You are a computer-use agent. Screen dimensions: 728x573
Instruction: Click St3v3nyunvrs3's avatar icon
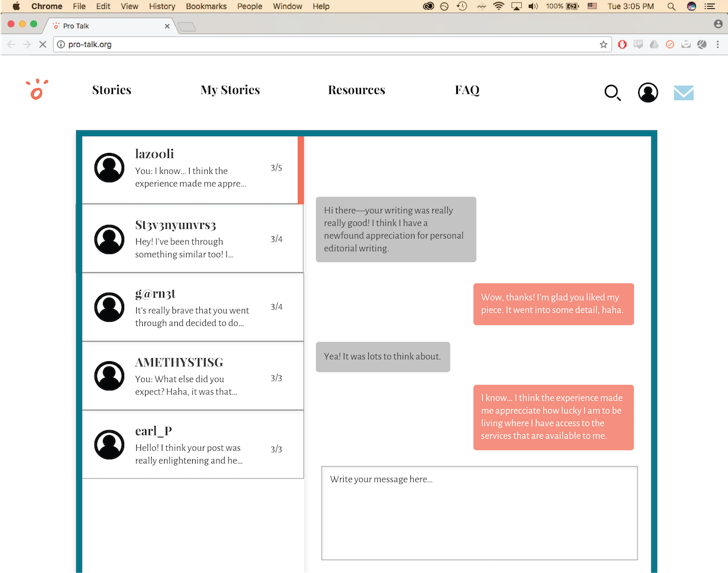109,239
